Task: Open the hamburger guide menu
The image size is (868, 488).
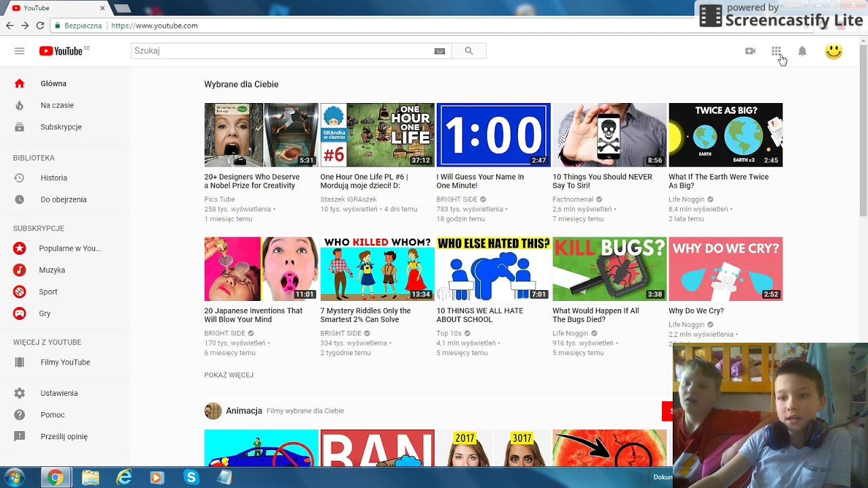Action: [20, 51]
